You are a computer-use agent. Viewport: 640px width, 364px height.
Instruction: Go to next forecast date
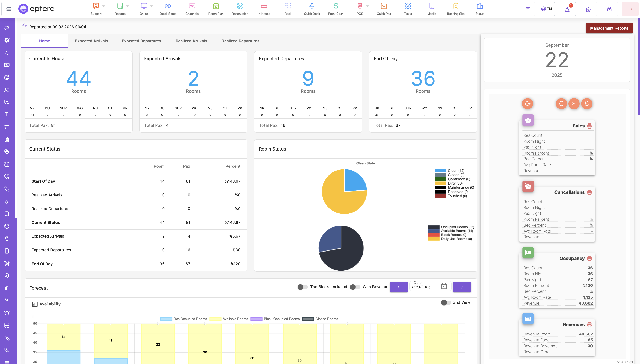[x=462, y=287]
